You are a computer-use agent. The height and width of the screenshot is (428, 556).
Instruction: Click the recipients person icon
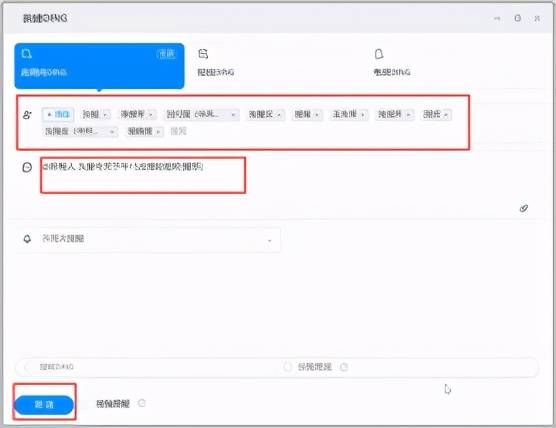27,115
